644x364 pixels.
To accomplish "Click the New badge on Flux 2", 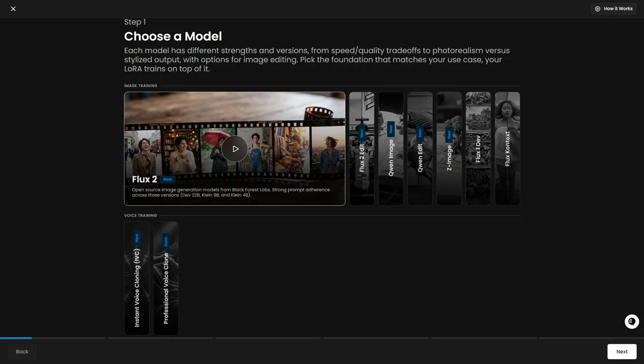I will click(x=167, y=179).
